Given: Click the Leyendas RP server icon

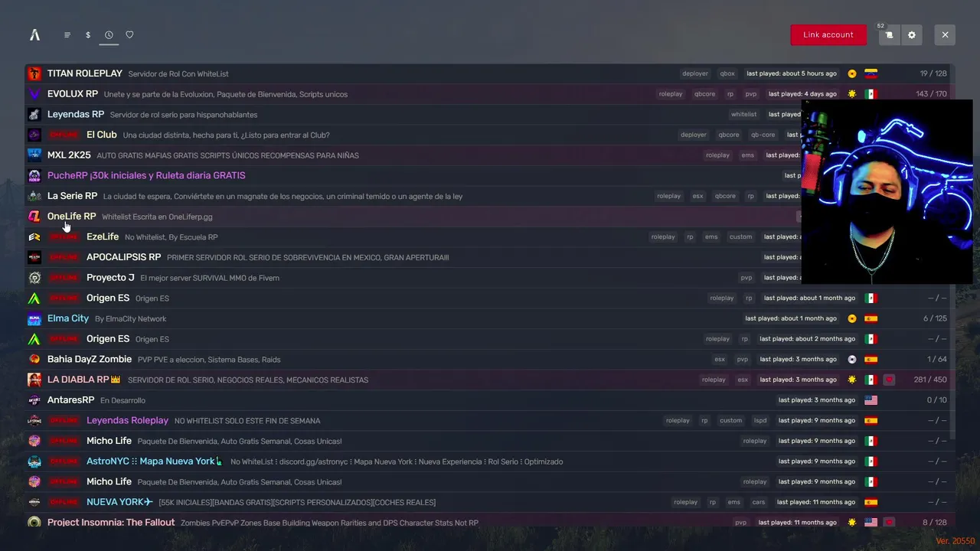Looking at the screenshot, I should tap(34, 114).
